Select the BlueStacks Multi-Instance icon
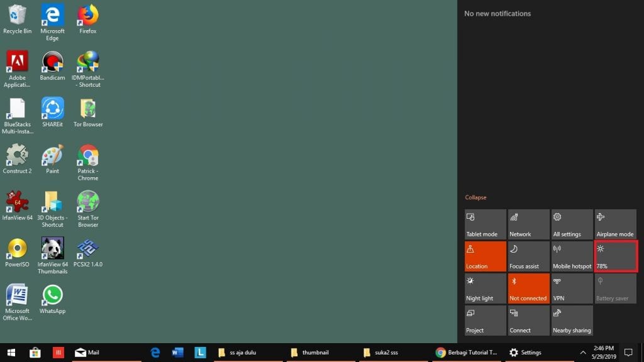 (x=17, y=116)
